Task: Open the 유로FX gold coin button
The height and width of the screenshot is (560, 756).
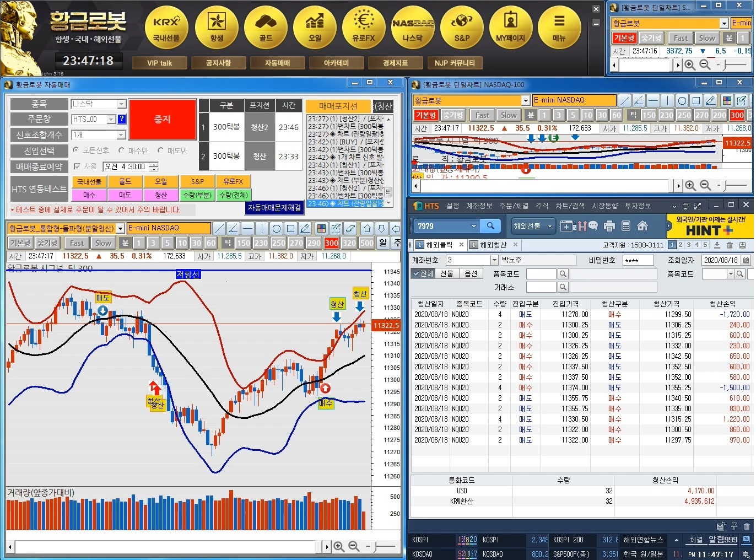Action: coord(364,28)
